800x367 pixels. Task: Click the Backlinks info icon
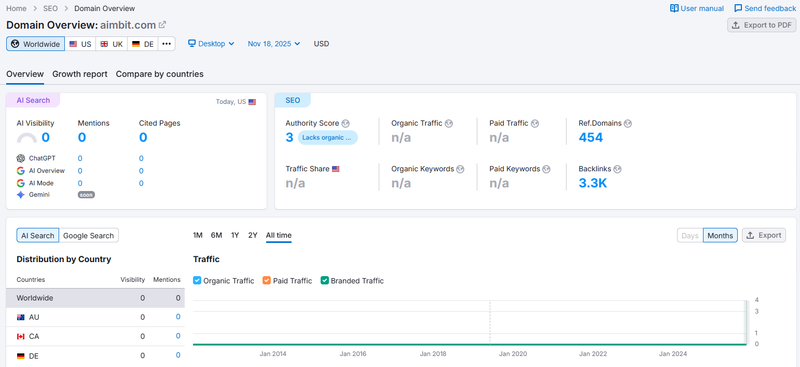(x=617, y=169)
